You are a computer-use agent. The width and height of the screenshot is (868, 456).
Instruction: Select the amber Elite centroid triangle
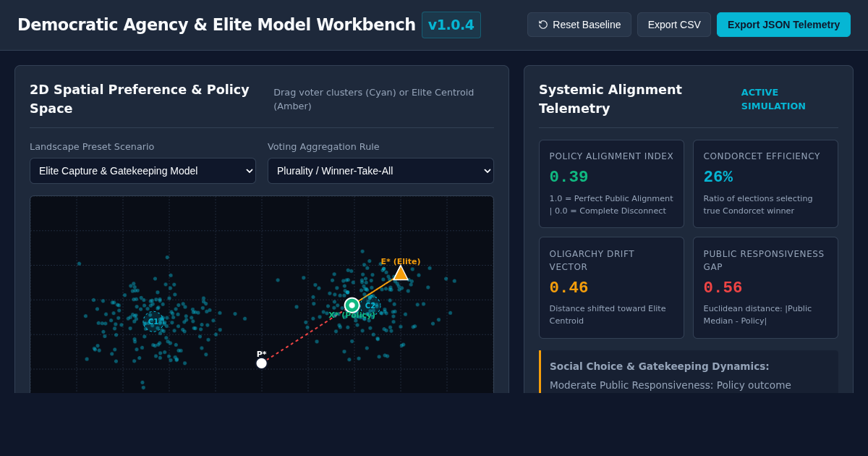[x=401, y=273]
